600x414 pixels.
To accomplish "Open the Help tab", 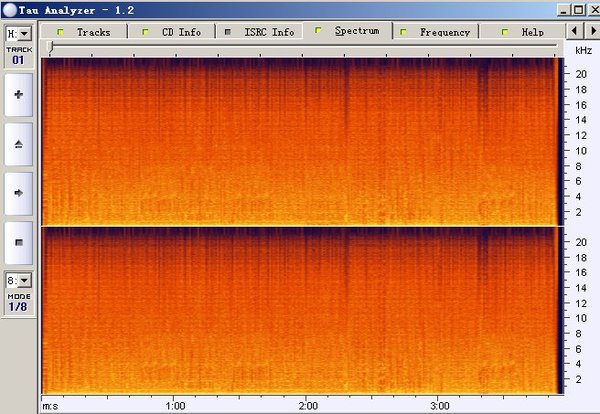I will click(523, 32).
